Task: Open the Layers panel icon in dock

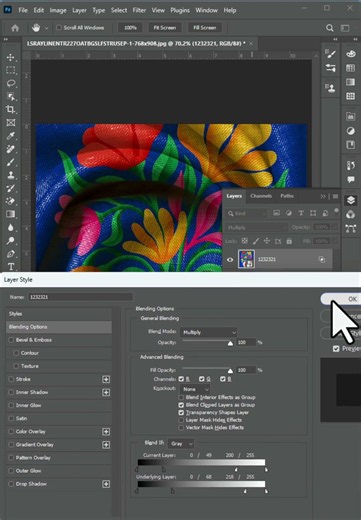Action: 351,200
